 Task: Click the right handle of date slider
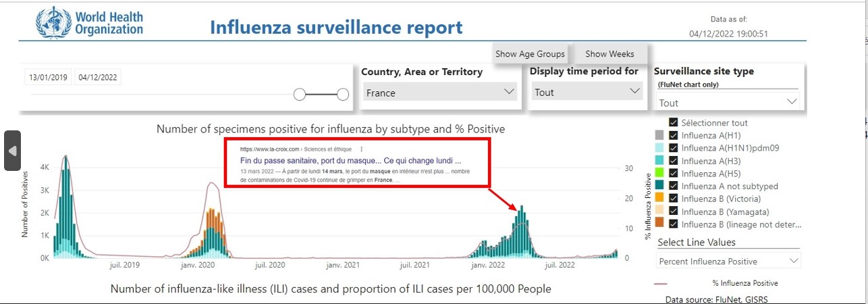343,95
